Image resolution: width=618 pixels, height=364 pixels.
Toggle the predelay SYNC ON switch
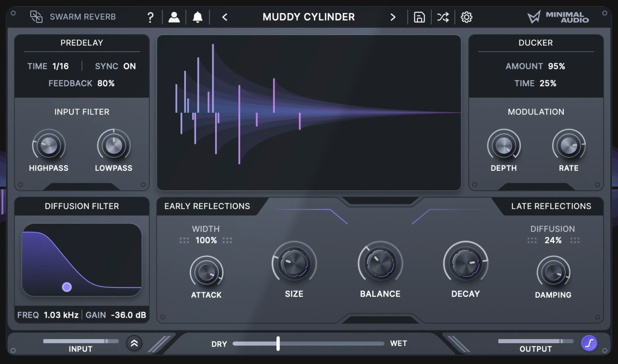(129, 66)
